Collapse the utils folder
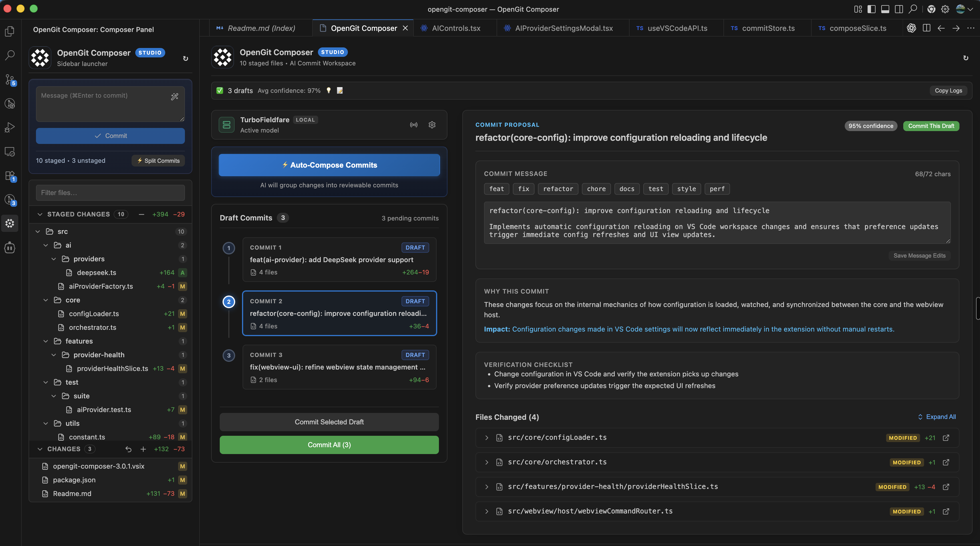Viewport: 980px width, 546px height. (46, 423)
